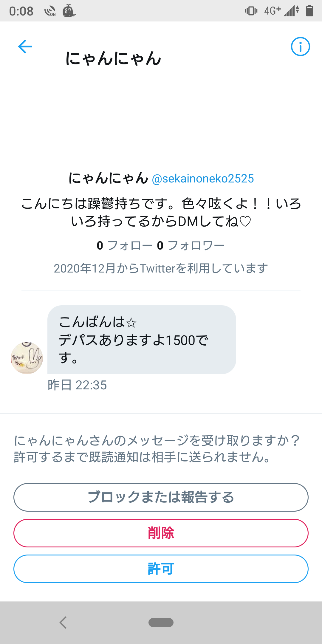Image resolution: width=322 pixels, height=644 pixels.
Task: Tap the home pill indicator
Action: (x=161, y=623)
